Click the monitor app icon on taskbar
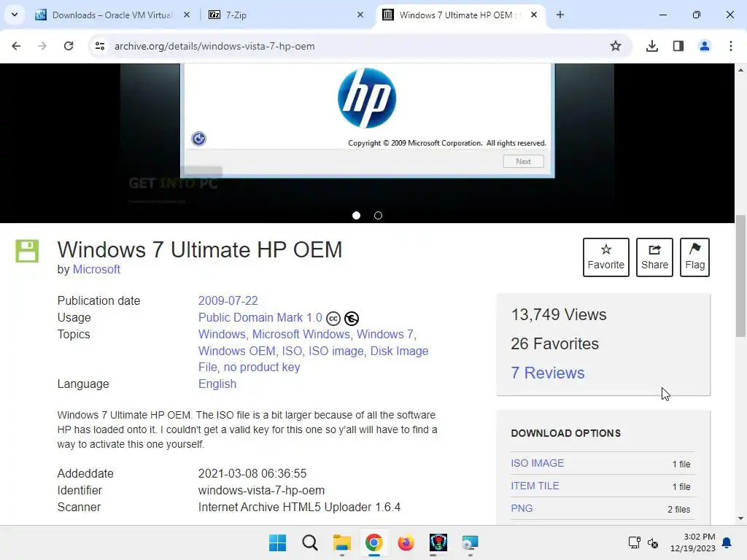 471,542
